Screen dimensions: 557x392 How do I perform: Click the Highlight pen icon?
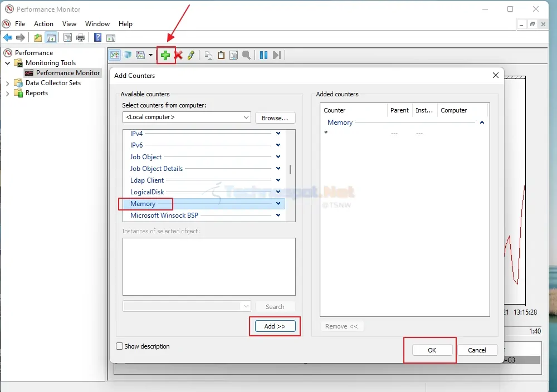point(191,55)
